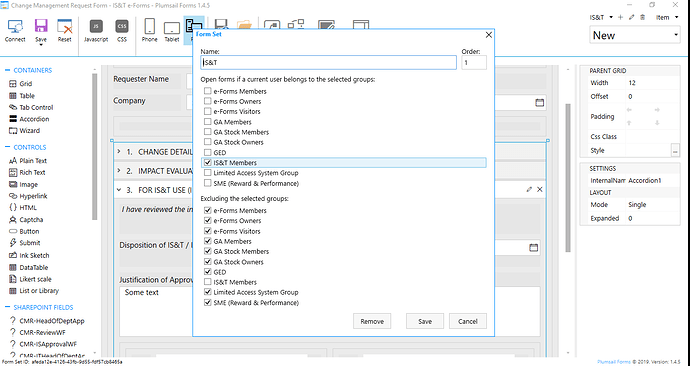Uncheck GA Stock Members in the excluding groups list

pyautogui.click(x=208, y=252)
